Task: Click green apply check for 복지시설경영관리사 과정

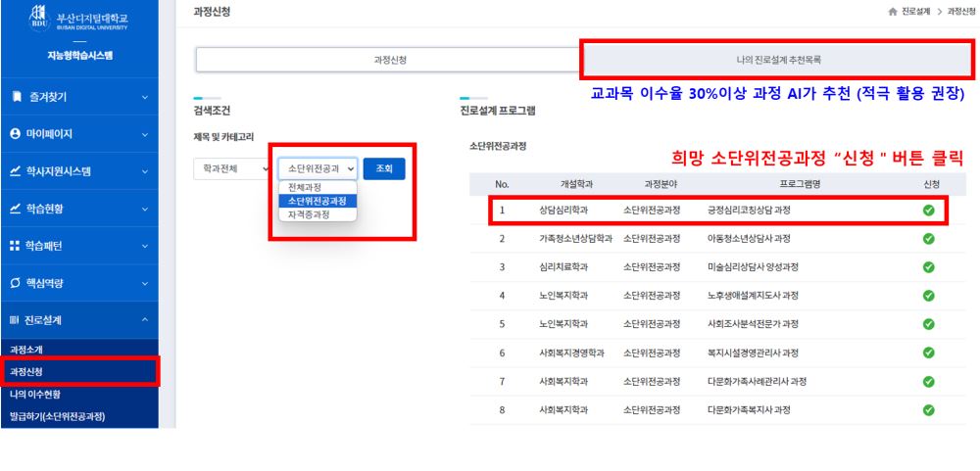Action: pyautogui.click(x=928, y=353)
